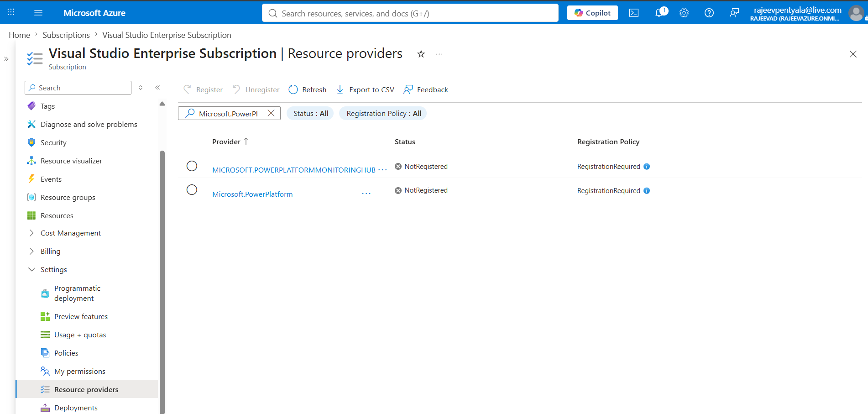Open ellipsis menu for Microsoft.PowerPlatform row
Viewport: 868px width, 414px height.
[x=366, y=194]
